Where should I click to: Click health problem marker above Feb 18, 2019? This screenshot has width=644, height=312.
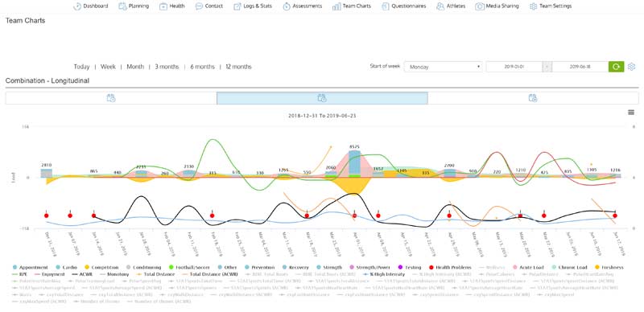pyautogui.click(x=212, y=216)
